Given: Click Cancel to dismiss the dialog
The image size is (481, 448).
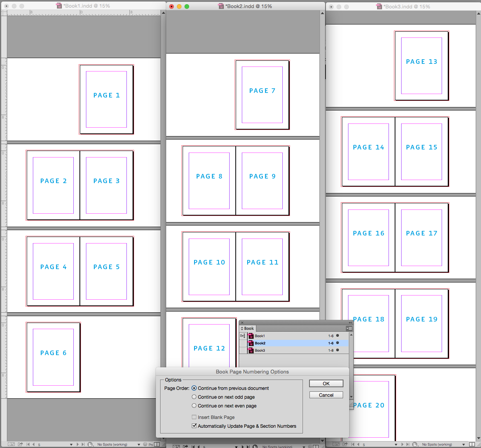Looking at the screenshot, I should point(326,394).
